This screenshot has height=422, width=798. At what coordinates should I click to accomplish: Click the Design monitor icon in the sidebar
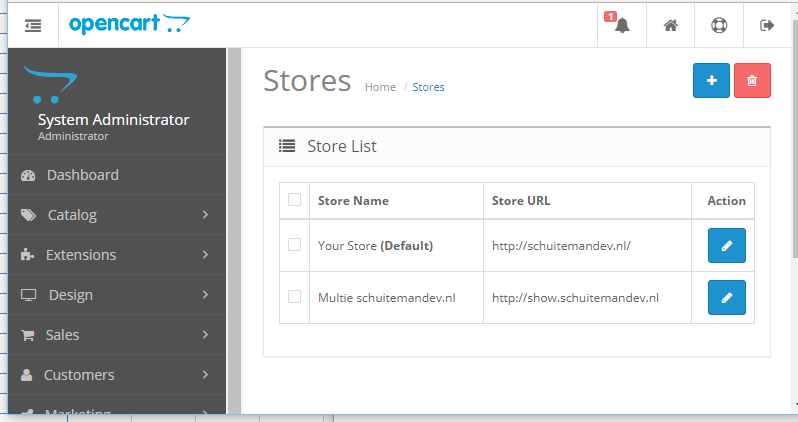(28, 295)
